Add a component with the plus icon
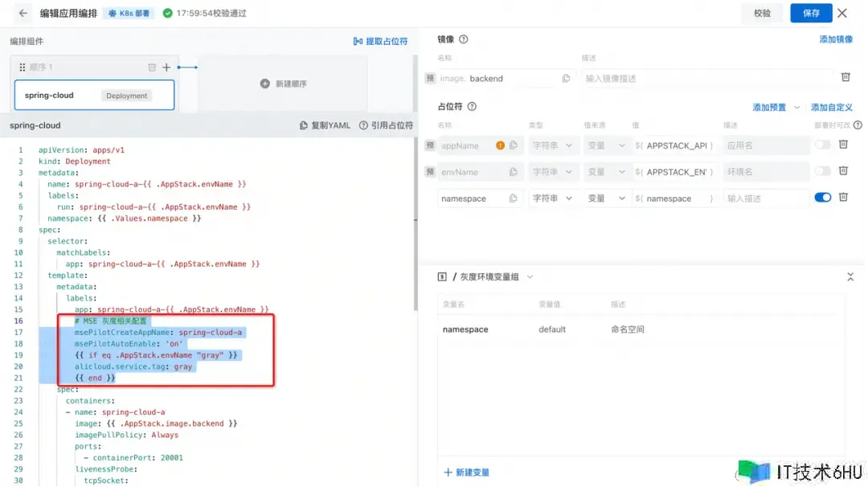Image resolution: width=868 pixels, height=487 pixels. [x=166, y=68]
